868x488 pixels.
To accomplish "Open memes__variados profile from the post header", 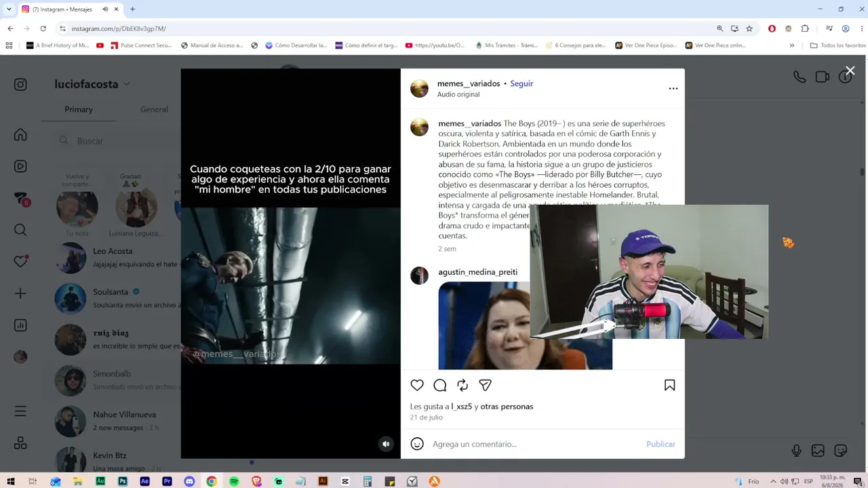I will coord(469,83).
